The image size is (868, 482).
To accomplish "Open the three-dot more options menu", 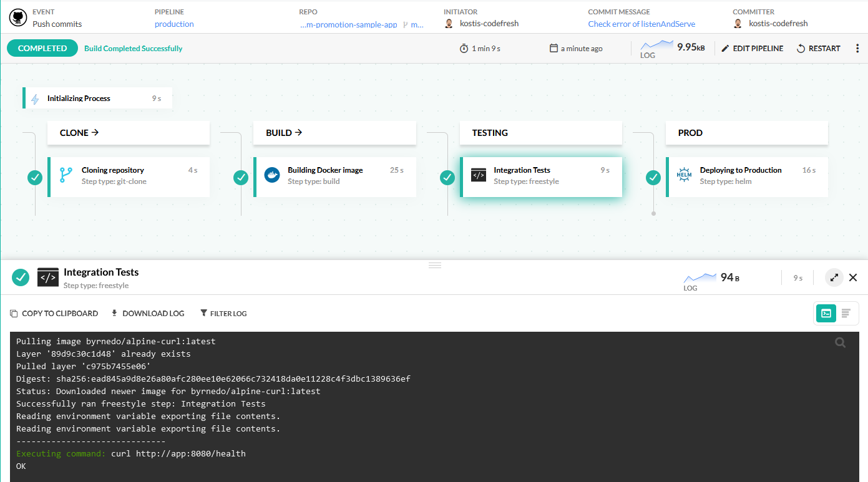I will click(x=857, y=49).
